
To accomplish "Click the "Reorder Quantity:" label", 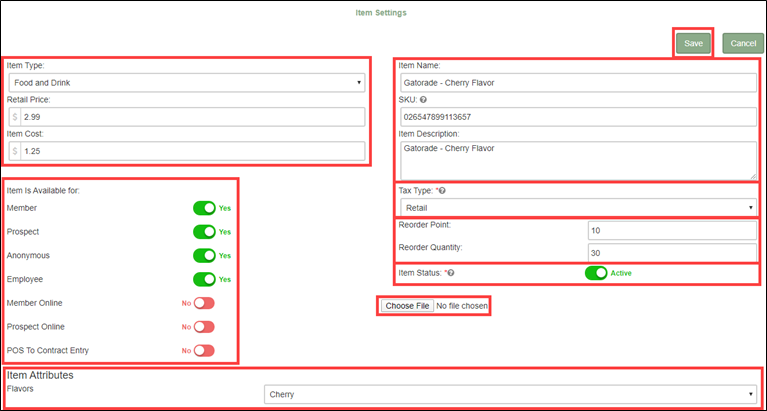I will (x=430, y=247).
